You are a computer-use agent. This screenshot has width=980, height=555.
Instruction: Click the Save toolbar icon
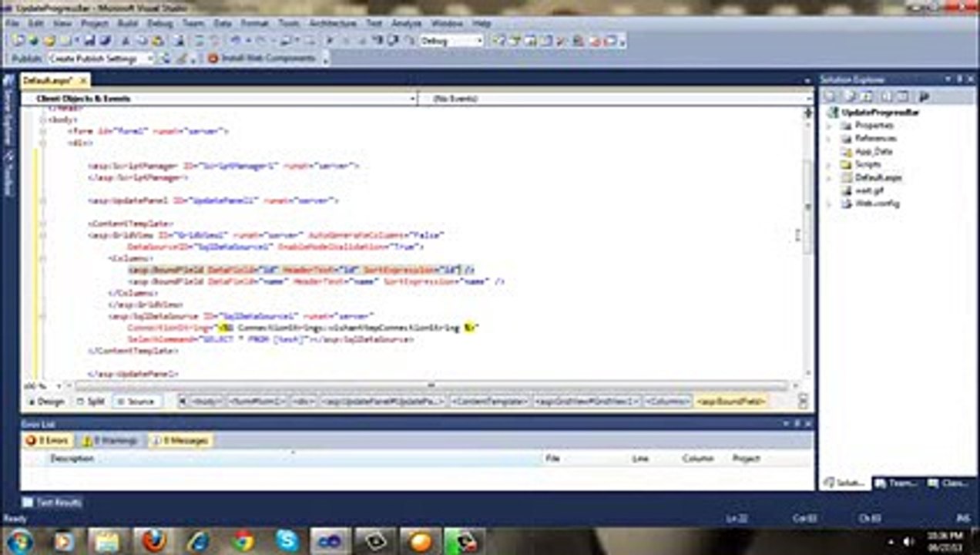point(89,41)
